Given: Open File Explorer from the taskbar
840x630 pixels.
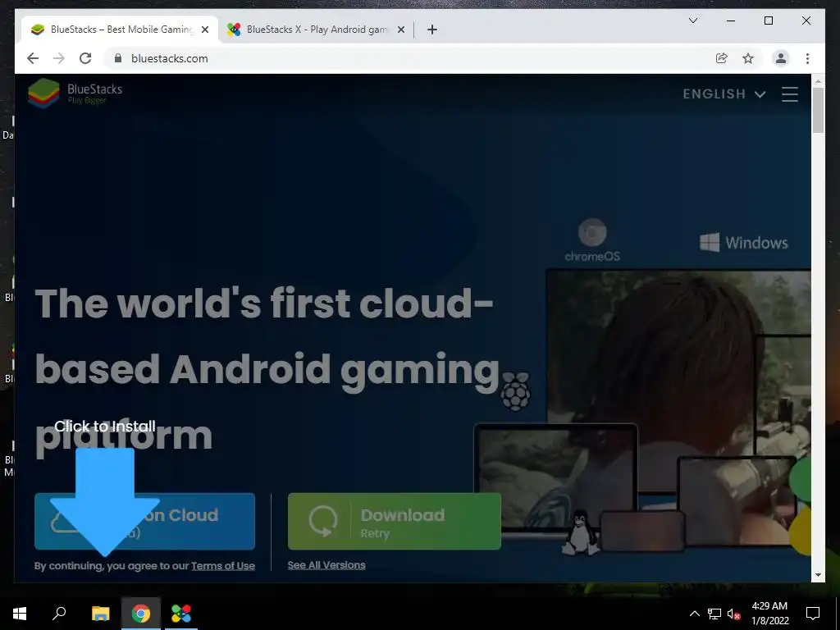Looking at the screenshot, I should (100, 614).
